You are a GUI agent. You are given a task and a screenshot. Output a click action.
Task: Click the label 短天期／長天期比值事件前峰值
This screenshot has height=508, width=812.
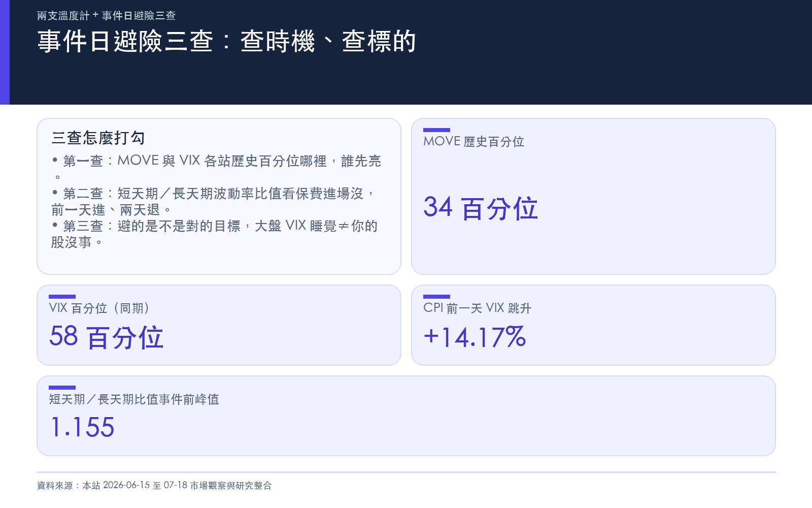[134, 399]
